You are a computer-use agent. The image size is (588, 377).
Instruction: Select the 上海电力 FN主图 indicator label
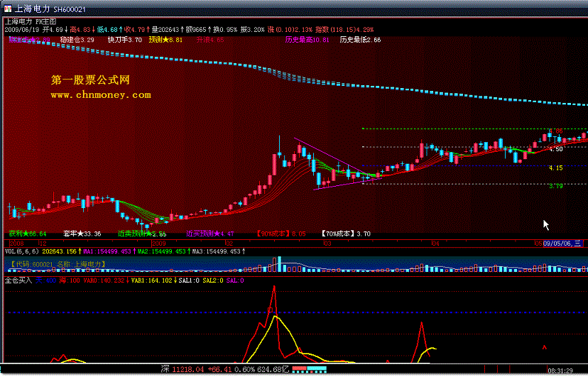(31, 22)
